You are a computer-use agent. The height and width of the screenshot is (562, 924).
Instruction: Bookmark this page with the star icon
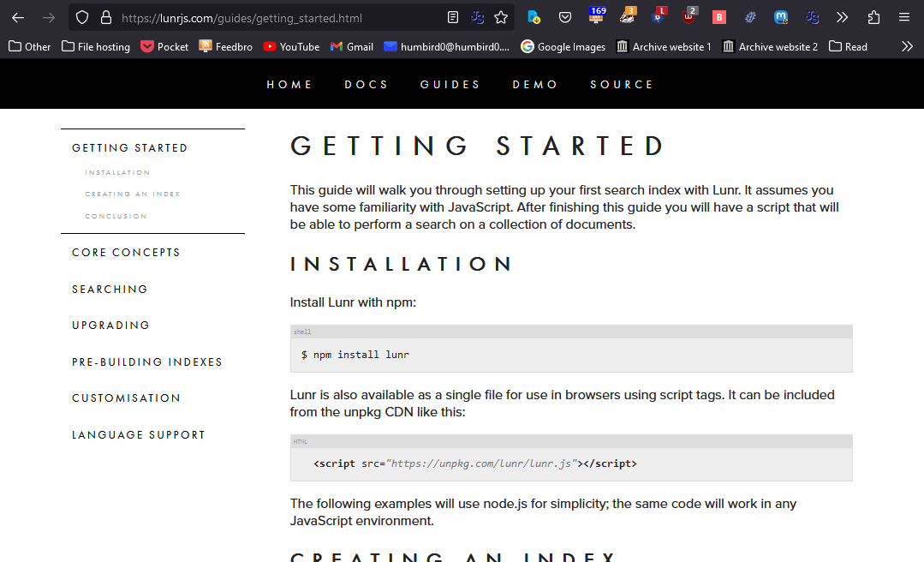[501, 17]
